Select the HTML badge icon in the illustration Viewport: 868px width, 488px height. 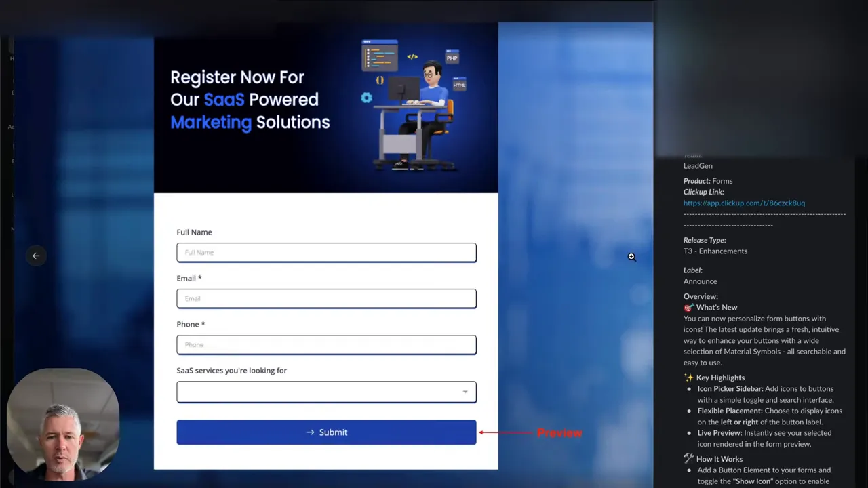(459, 84)
